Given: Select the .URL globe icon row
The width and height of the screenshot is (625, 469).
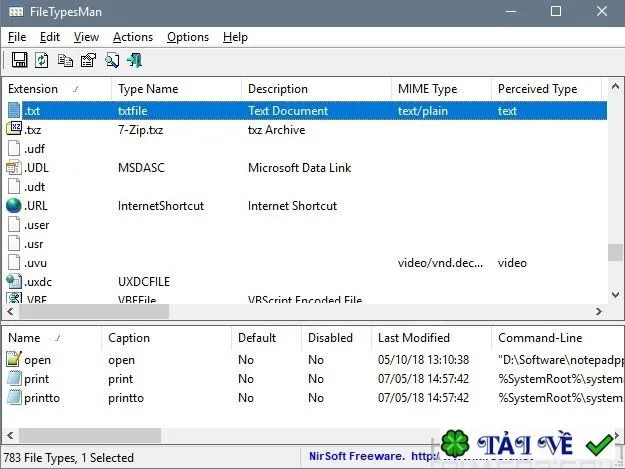Looking at the screenshot, I should (x=306, y=206).
